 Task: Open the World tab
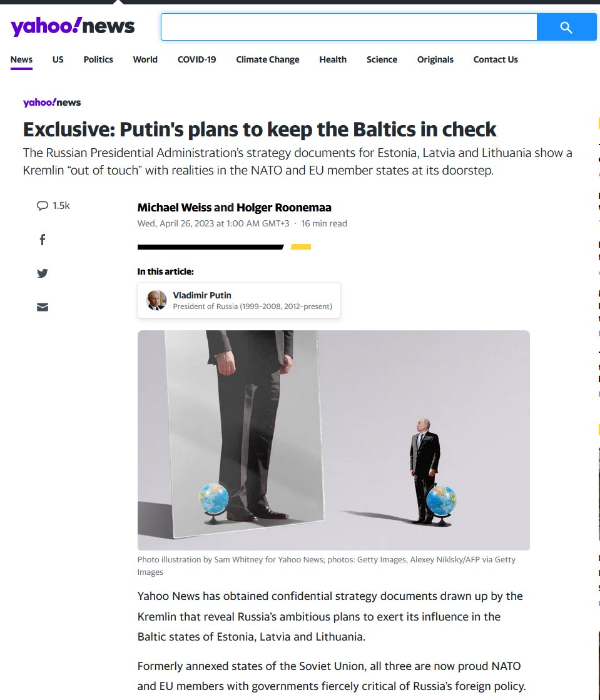click(145, 59)
